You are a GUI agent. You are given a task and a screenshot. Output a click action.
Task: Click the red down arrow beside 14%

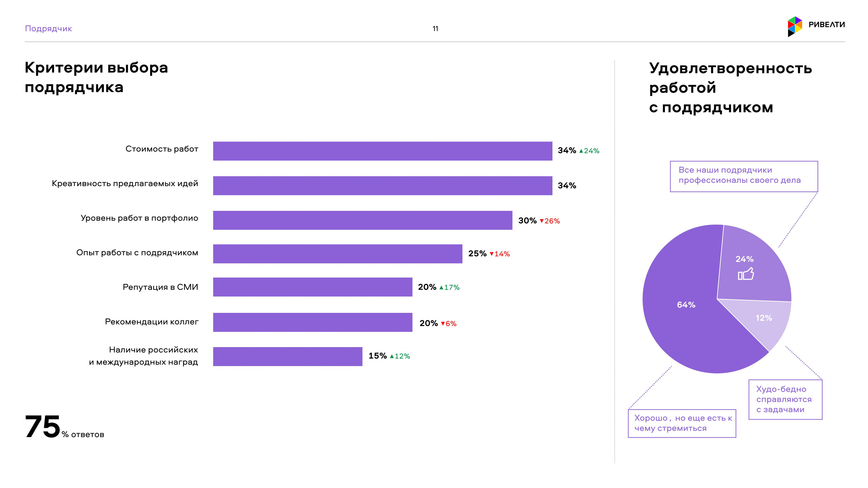pos(492,254)
